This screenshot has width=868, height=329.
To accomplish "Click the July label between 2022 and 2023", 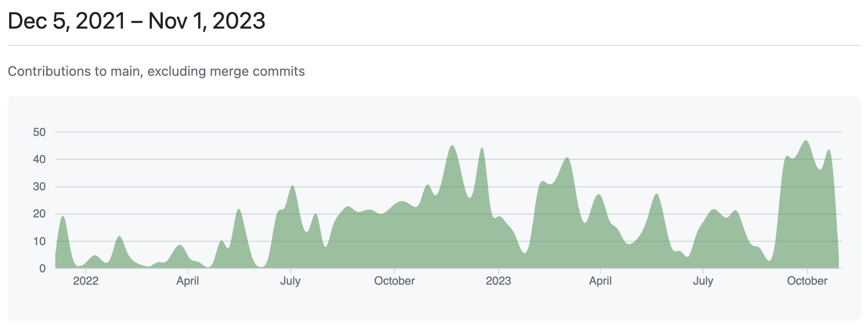I will coord(290,281).
